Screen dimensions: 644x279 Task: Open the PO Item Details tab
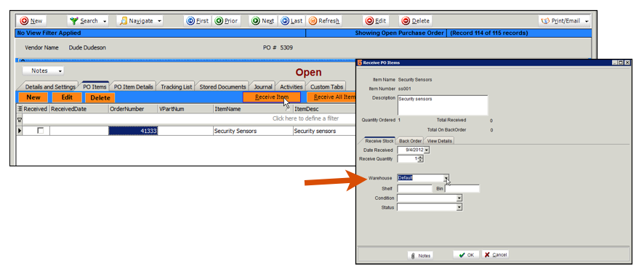(x=134, y=86)
